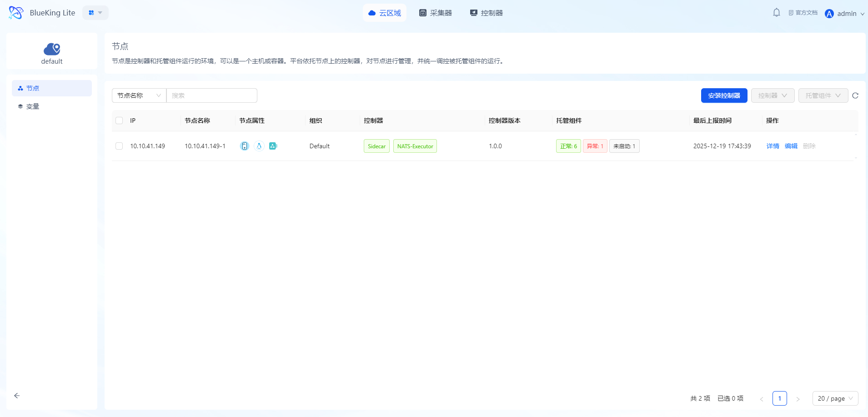Screen dimensions: 868x417
Task: Click the 正常: 6 status tag
Action: point(568,146)
